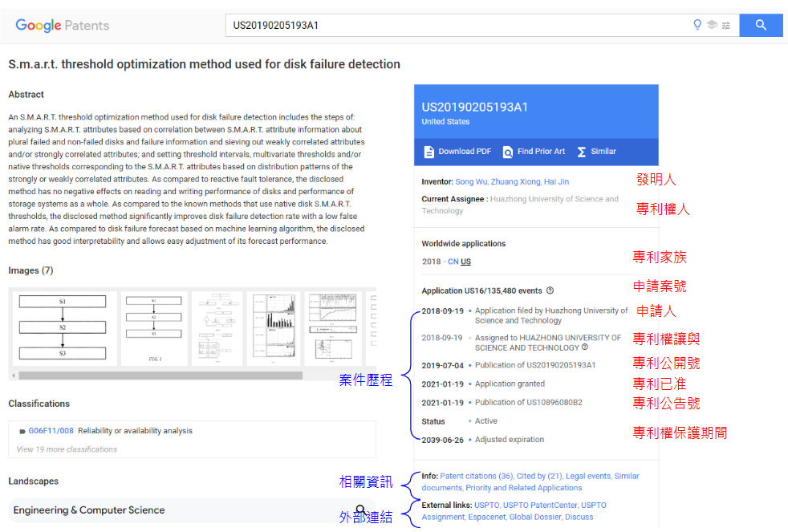Open inventor Zhuang Xiong link
Screen dimensions: 788x532
(516, 181)
